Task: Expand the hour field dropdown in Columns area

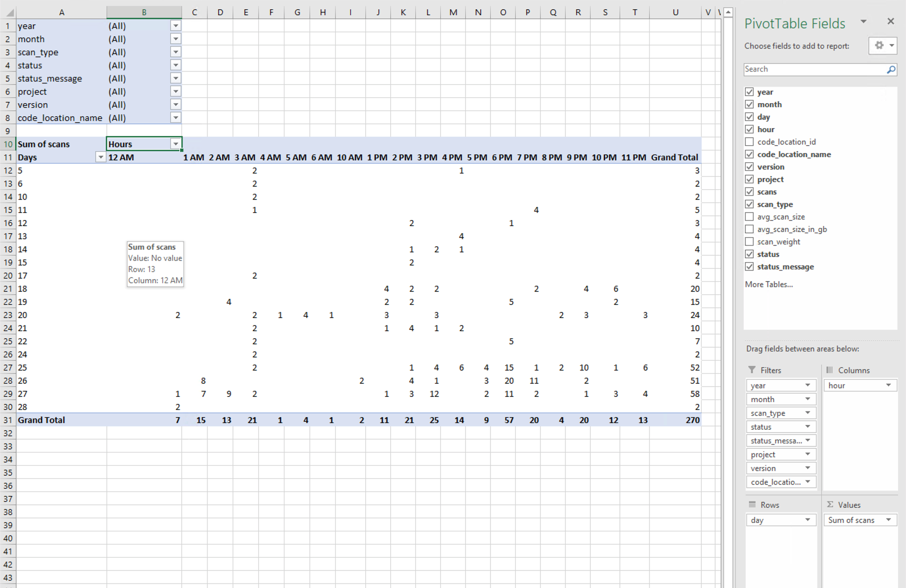Action: pos(888,386)
